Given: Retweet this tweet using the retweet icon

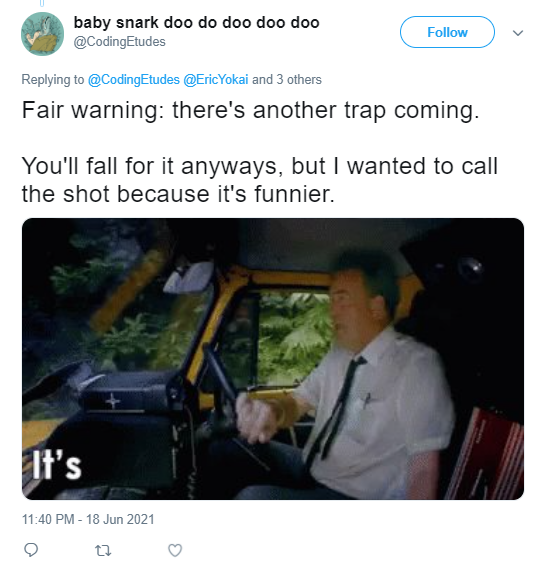Looking at the screenshot, I should pos(103,550).
